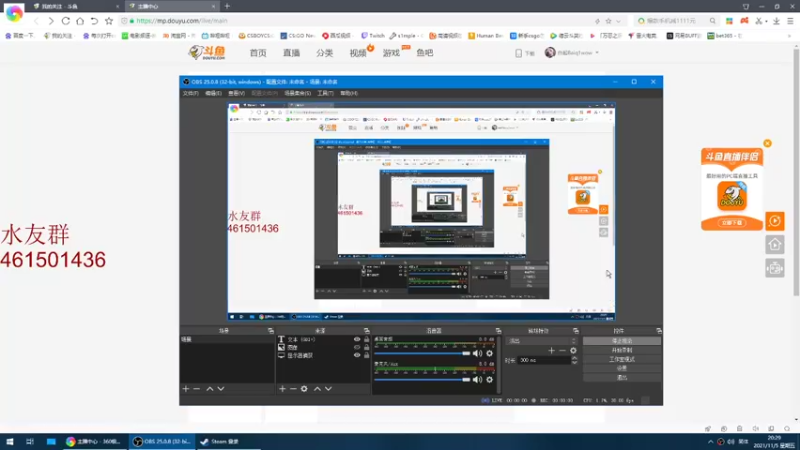Click the browser back arrow
The image size is (800, 450).
coord(36,21)
